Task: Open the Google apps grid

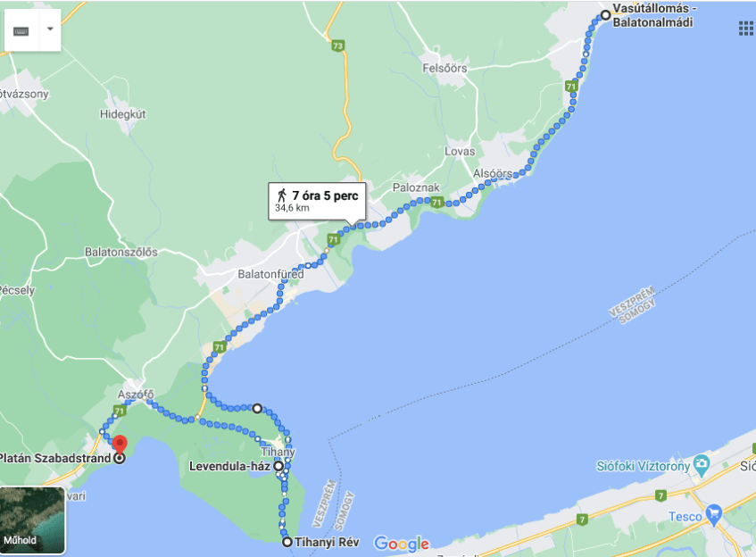Action: [746, 29]
